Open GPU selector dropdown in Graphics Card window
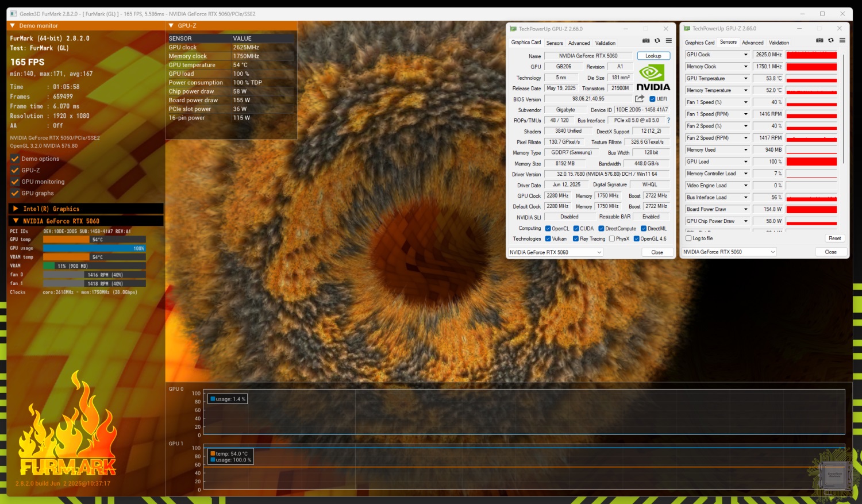The width and height of the screenshot is (862, 504). click(555, 252)
